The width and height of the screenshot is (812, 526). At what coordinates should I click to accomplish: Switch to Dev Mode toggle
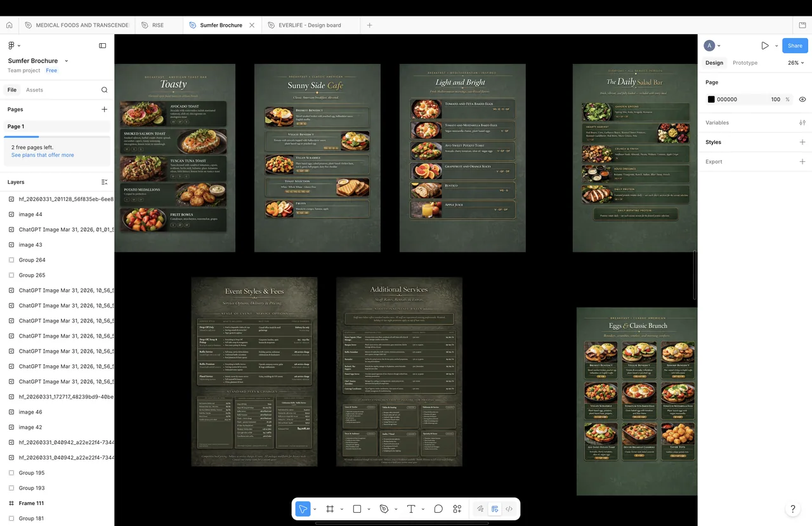(x=509, y=509)
